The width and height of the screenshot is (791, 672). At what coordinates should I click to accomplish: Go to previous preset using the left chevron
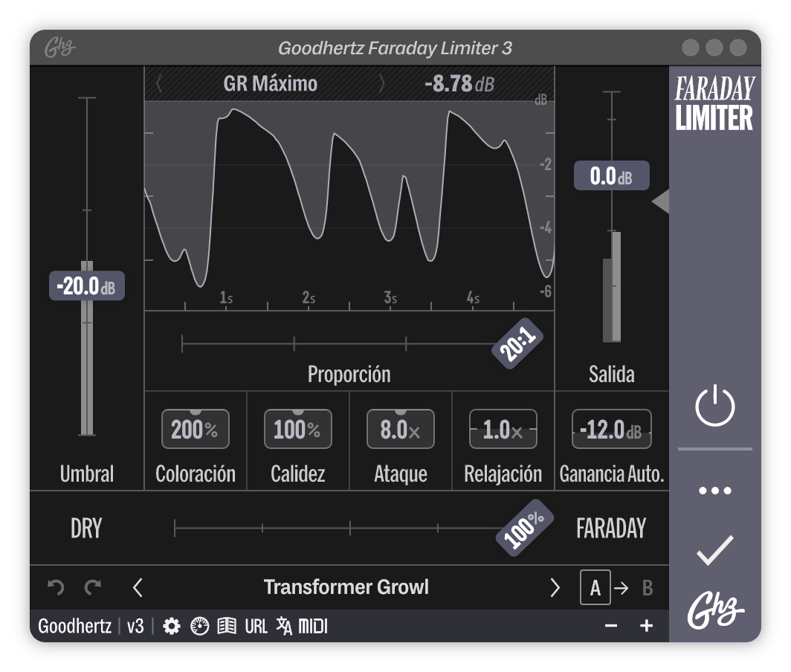click(x=138, y=587)
